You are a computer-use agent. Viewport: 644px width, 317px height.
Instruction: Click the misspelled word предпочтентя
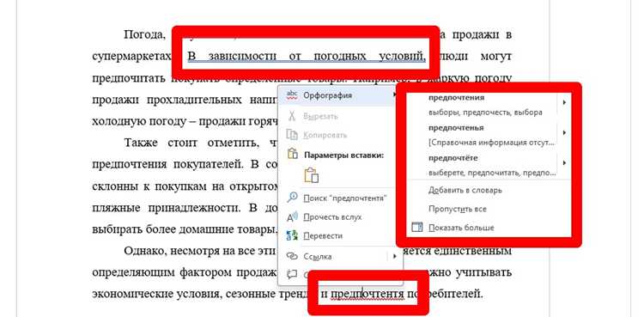coord(368,295)
